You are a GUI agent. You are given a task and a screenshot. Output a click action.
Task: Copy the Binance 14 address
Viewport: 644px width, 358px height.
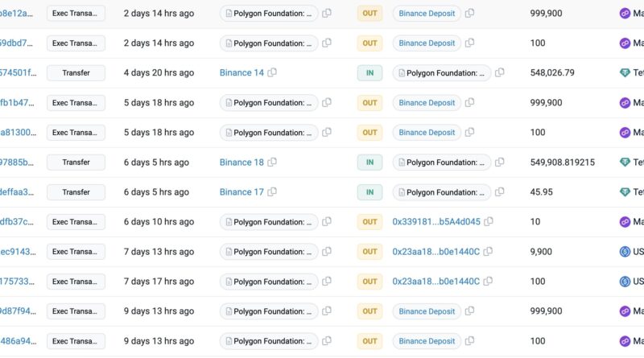pos(272,73)
